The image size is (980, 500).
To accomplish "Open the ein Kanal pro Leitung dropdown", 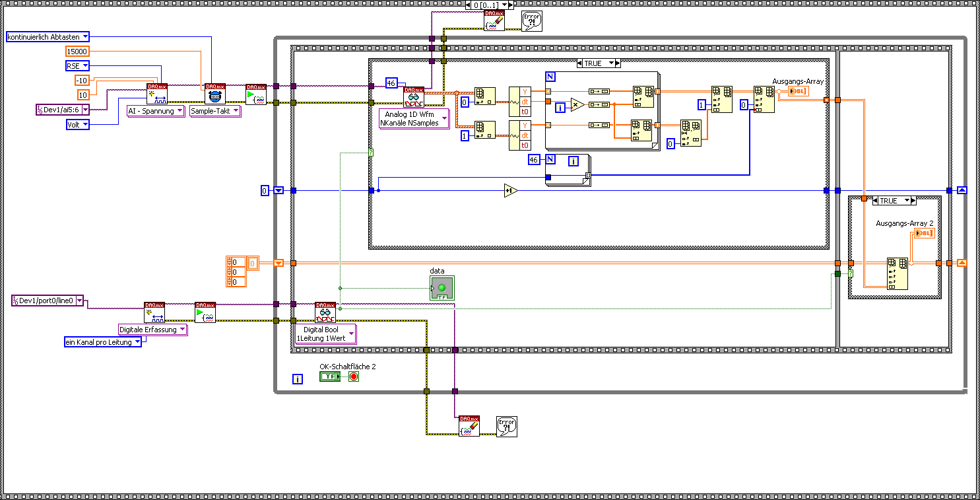I will [102, 342].
